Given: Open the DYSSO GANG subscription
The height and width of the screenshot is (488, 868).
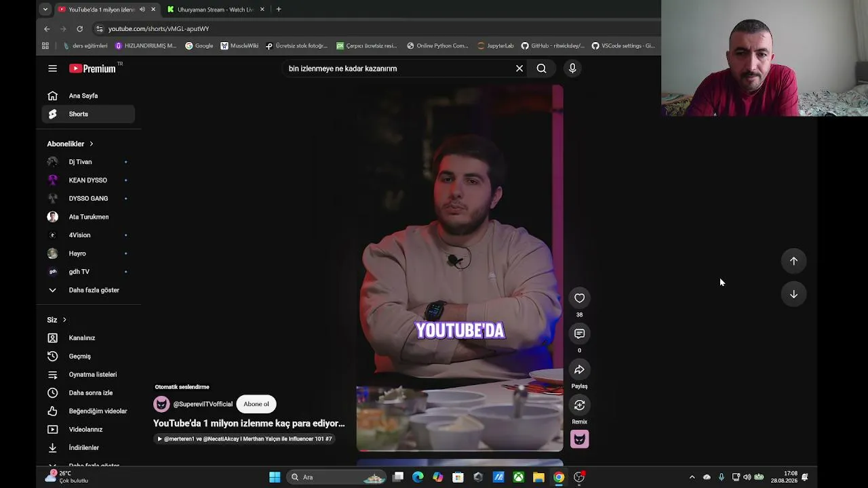Looking at the screenshot, I should pyautogui.click(x=88, y=199).
